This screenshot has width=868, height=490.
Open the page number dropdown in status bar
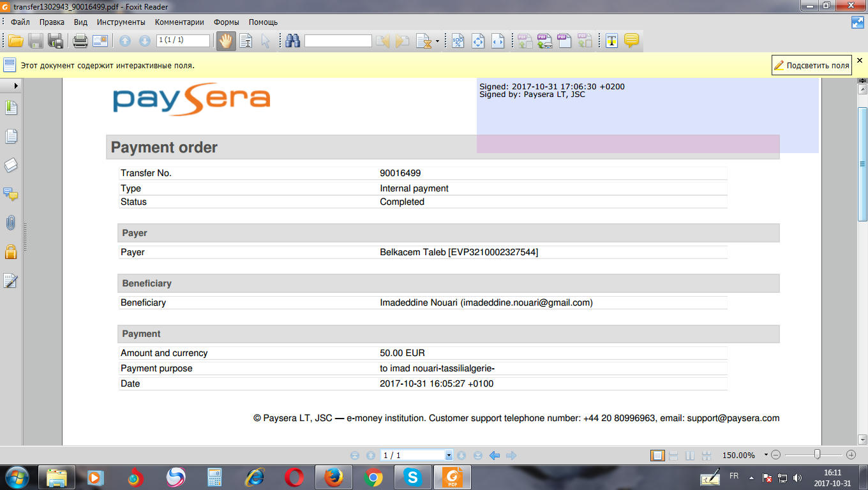pyautogui.click(x=449, y=456)
